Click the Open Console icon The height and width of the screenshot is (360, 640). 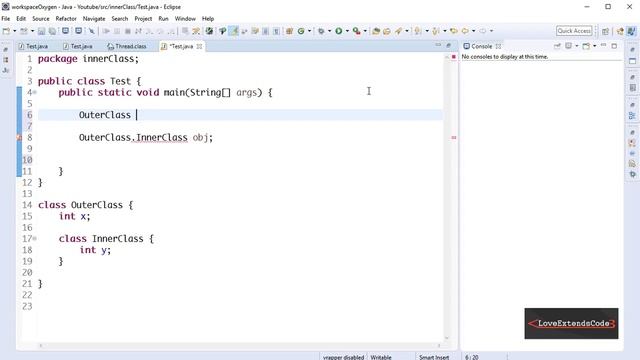[x=586, y=46]
